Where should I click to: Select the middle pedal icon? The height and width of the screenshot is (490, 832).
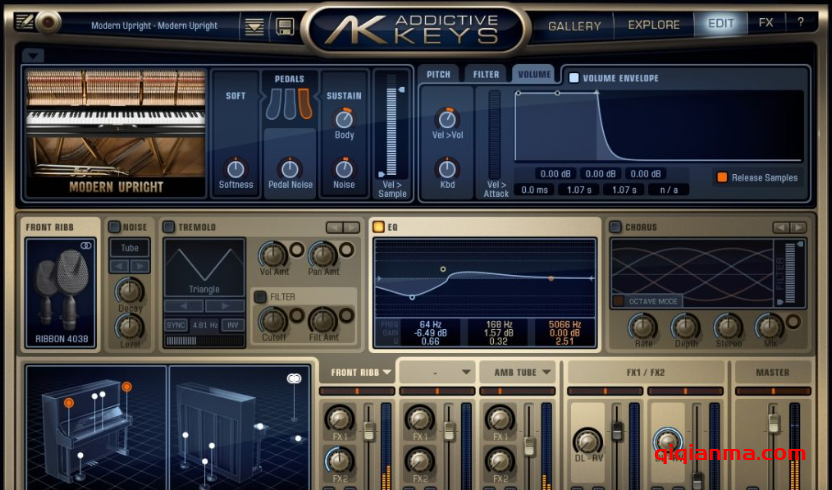(290, 104)
